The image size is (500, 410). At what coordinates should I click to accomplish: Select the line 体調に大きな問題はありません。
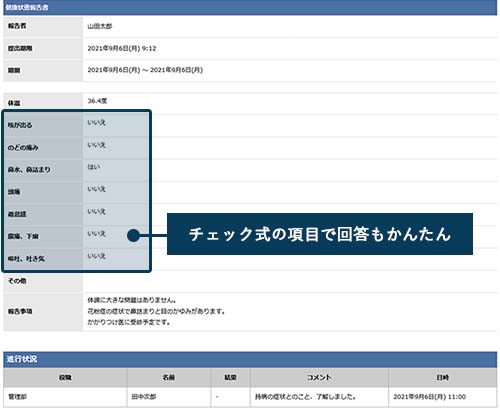tap(132, 300)
